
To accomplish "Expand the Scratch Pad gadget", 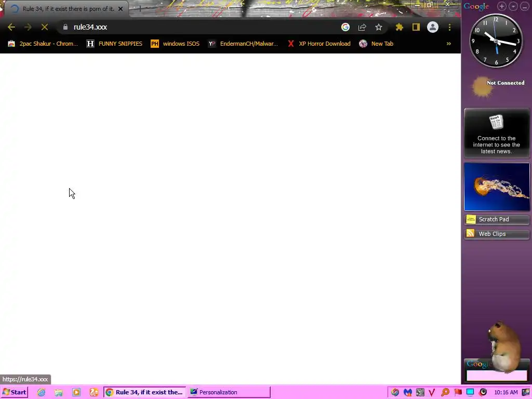I will tap(497, 220).
